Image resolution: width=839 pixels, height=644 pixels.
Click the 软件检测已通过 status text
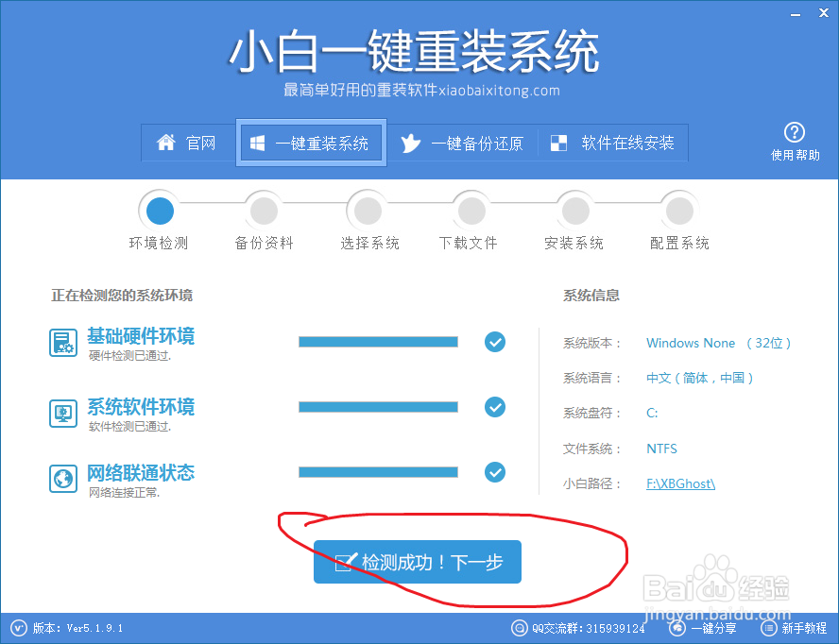coord(129,427)
